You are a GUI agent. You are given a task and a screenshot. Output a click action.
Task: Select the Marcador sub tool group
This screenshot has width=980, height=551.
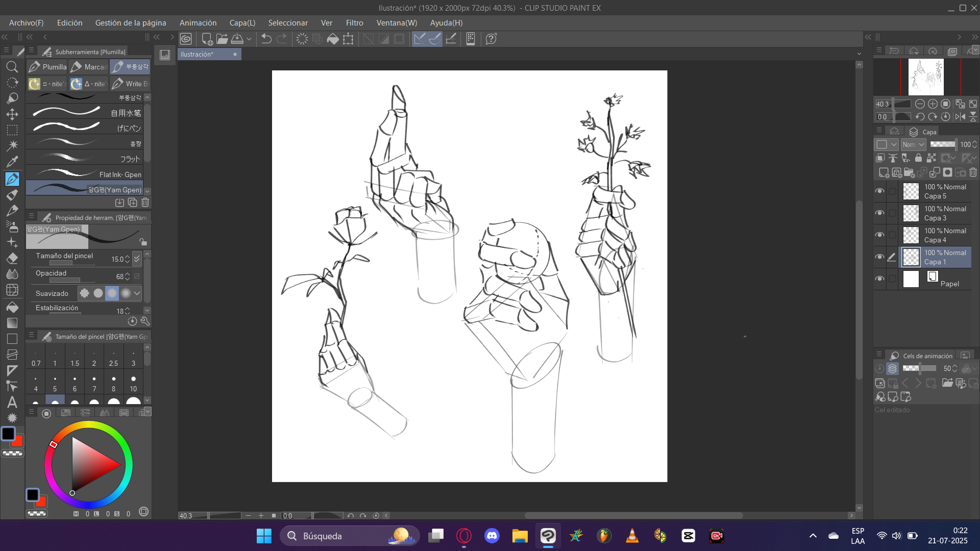pos(89,67)
